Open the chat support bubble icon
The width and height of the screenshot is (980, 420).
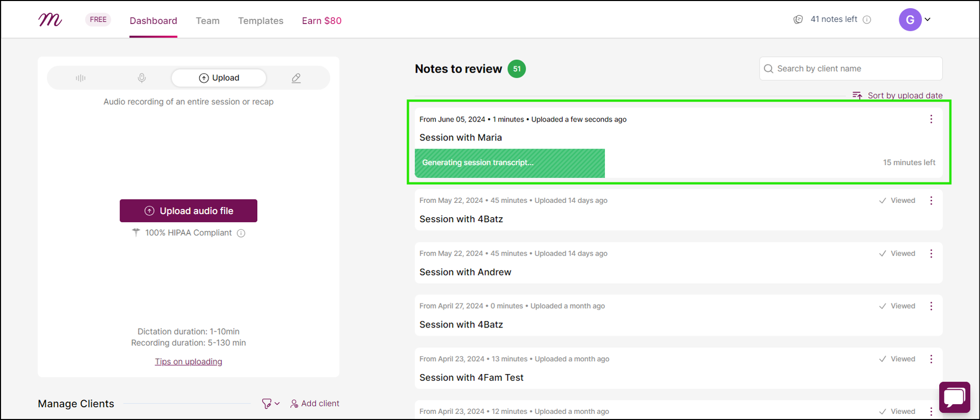coord(954,397)
